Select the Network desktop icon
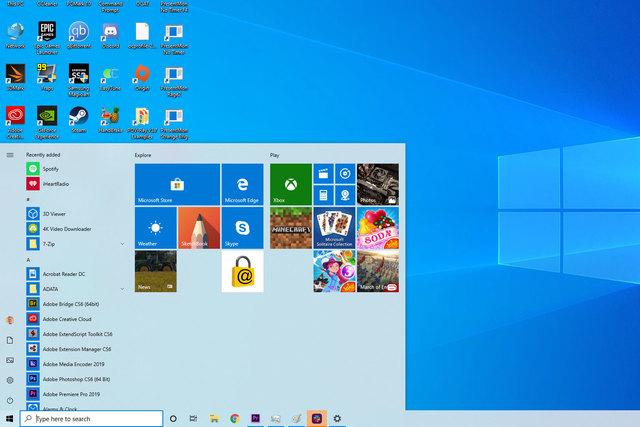640x427 pixels. coord(16,35)
